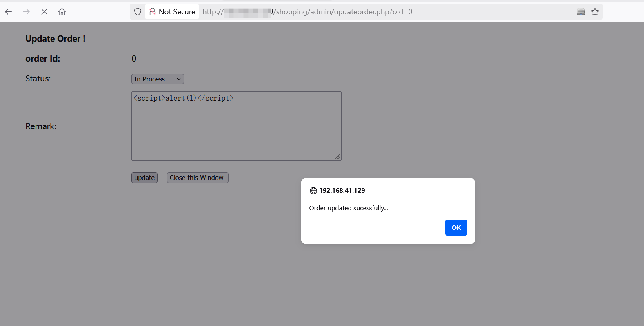Click the 'Status:' label
Screen dimensions: 644x326
pos(38,79)
